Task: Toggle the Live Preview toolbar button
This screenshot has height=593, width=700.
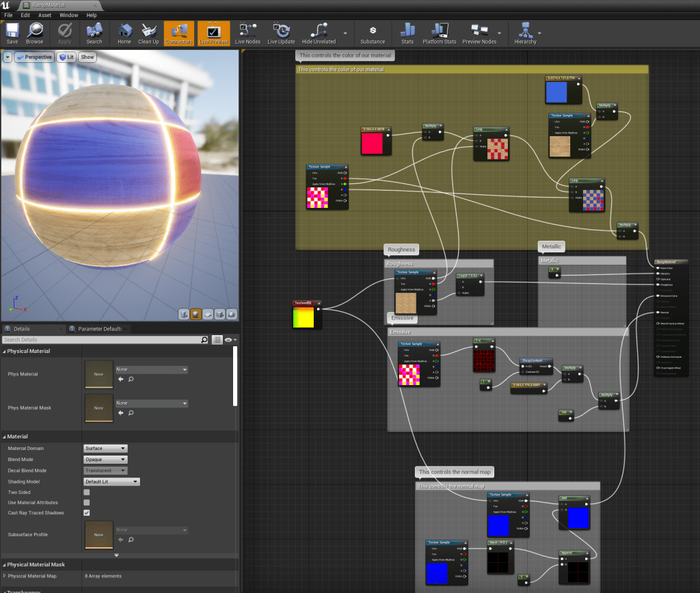Action: 214,32
